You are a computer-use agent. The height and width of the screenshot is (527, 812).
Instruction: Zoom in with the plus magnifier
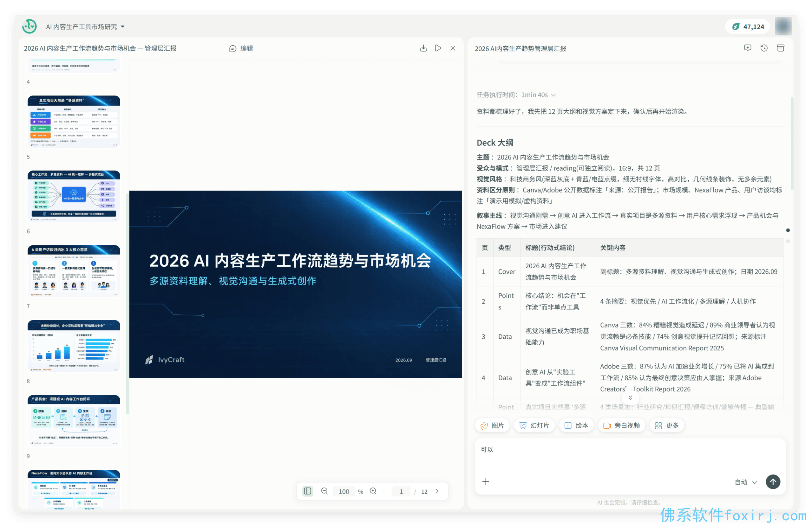[x=373, y=491]
